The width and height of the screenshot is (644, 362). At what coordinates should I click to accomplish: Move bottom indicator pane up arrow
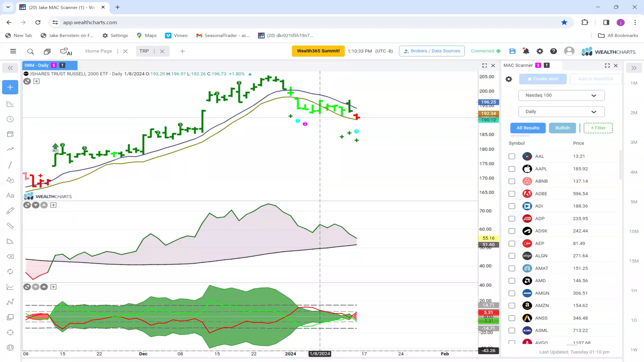click(44, 287)
